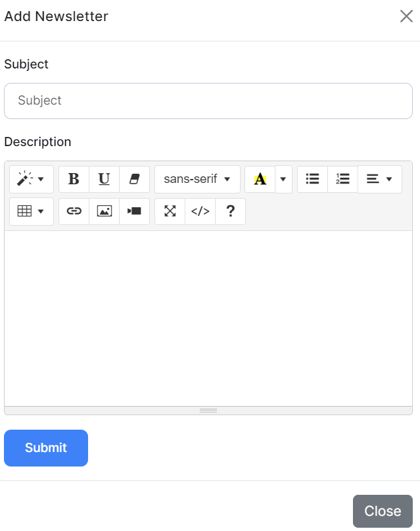Toggle Bold text formatting
Screen dimensions: 420x531
pos(74,179)
